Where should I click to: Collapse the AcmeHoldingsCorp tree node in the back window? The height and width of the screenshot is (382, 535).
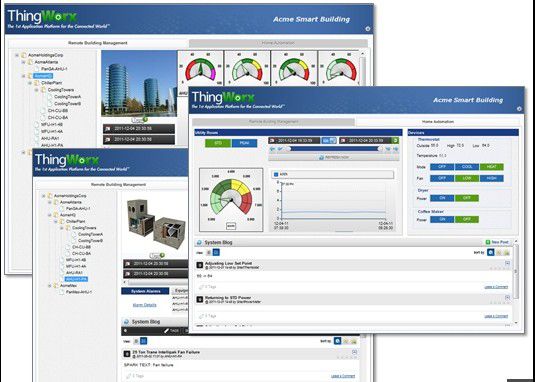point(17,55)
